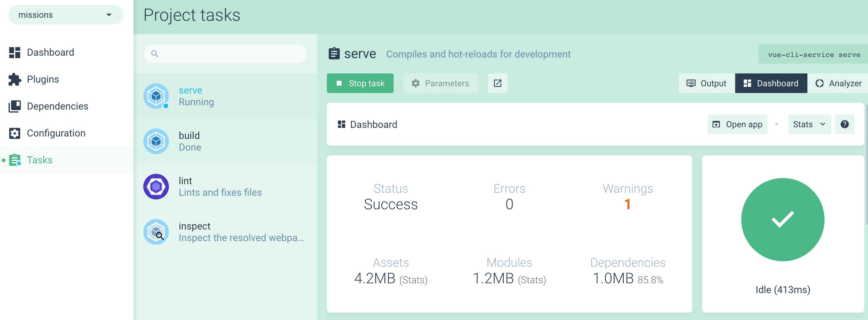Click the green checkmark status circle
The image size is (868, 320).
pyautogui.click(x=782, y=220)
